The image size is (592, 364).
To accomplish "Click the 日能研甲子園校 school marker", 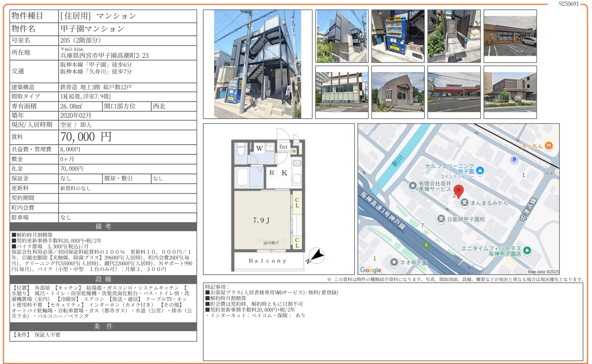I will pyautogui.click(x=441, y=219).
